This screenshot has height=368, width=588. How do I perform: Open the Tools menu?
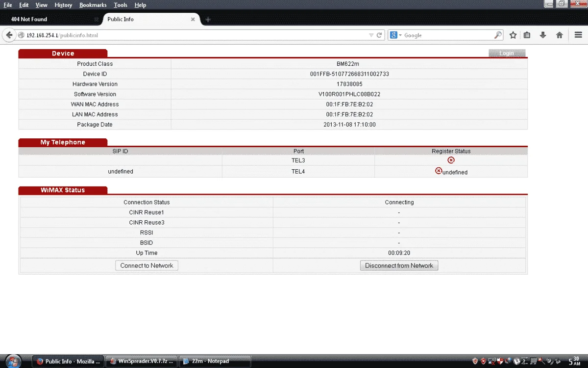coord(121,5)
